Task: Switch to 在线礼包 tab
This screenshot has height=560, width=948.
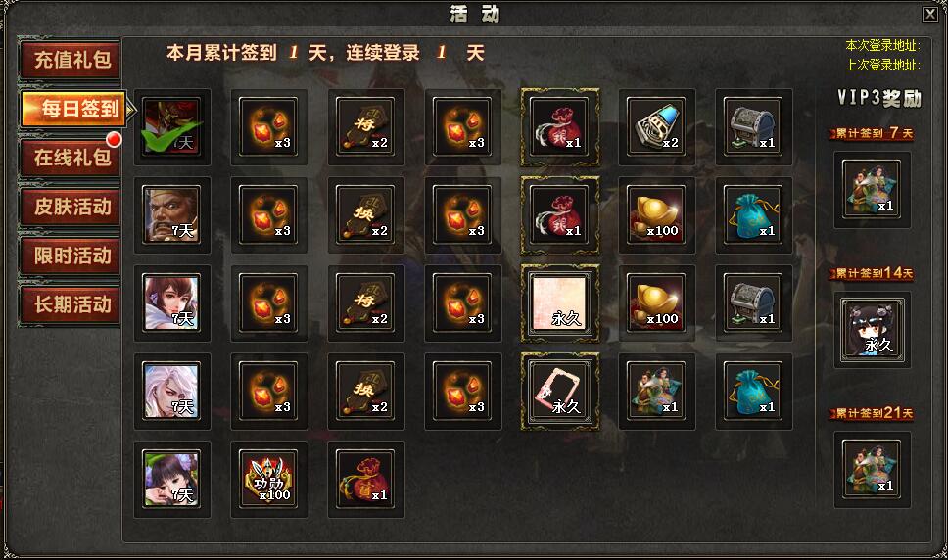Action: [x=71, y=158]
